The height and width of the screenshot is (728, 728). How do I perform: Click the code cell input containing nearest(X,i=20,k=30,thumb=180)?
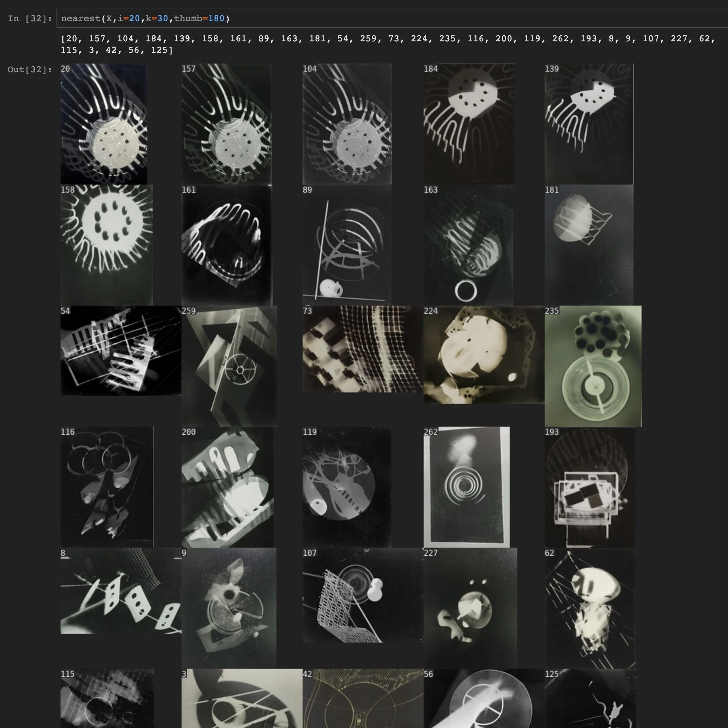(x=392, y=18)
